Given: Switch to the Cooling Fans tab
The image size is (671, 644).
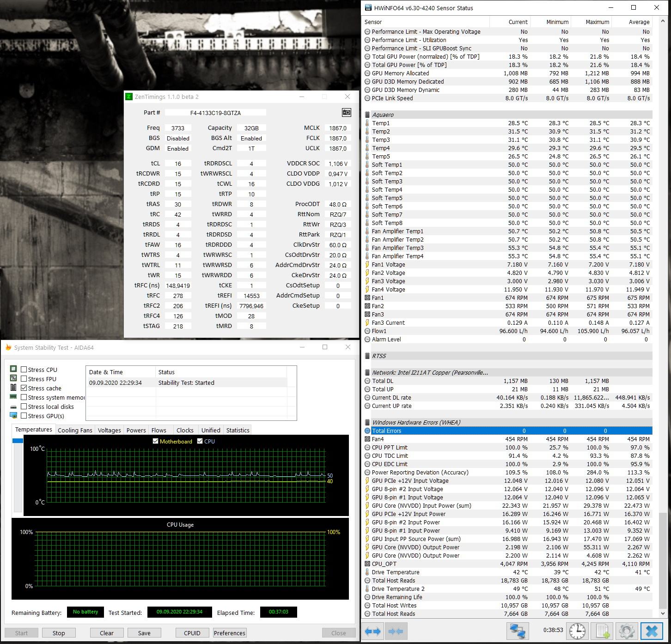Looking at the screenshot, I should pyautogui.click(x=75, y=430).
